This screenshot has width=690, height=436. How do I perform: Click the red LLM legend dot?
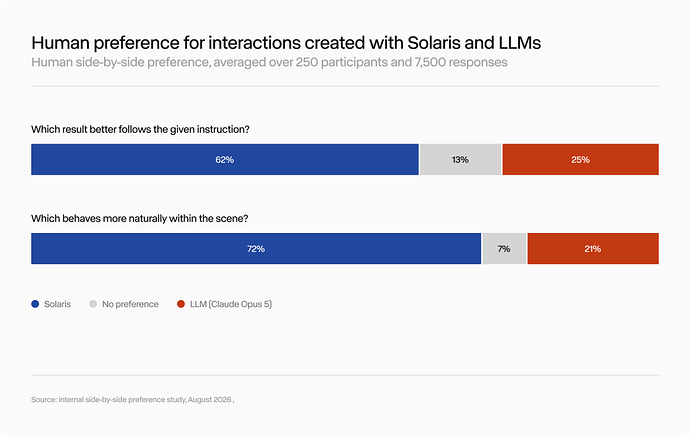[181, 304]
